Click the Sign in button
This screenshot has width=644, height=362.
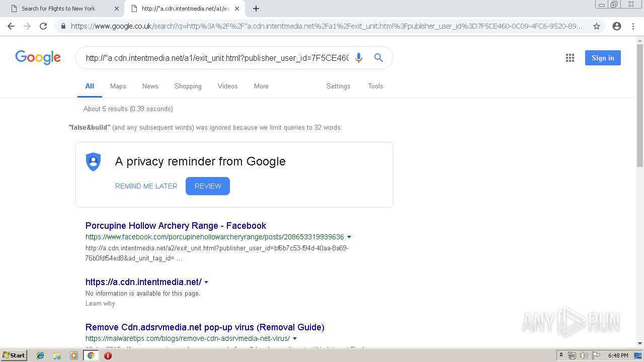603,58
